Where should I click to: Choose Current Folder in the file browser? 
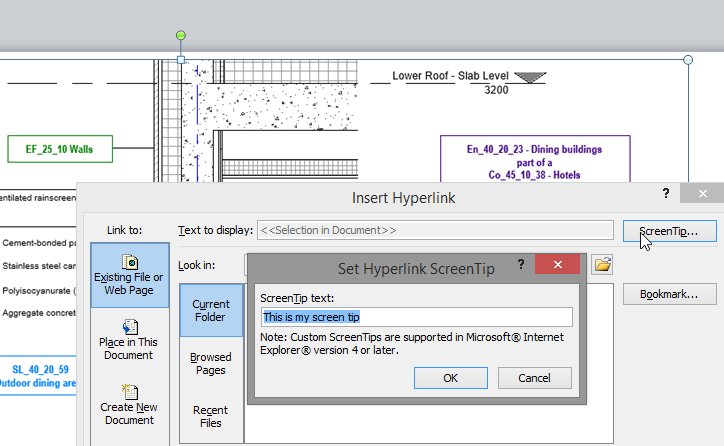tap(211, 310)
